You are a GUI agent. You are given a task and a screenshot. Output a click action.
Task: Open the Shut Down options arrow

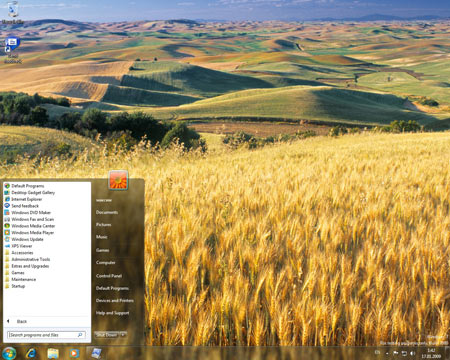pos(123,334)
